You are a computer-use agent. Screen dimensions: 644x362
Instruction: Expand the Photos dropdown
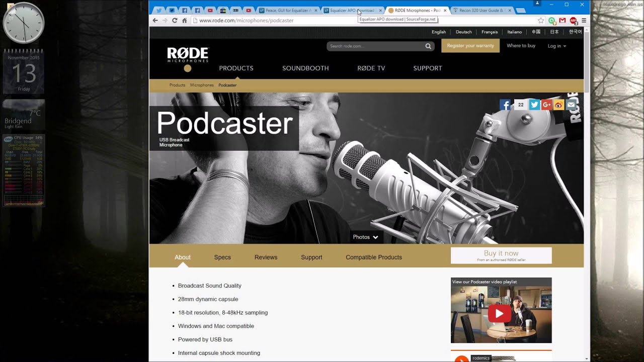pyautogui.click(x=366, y=237)
